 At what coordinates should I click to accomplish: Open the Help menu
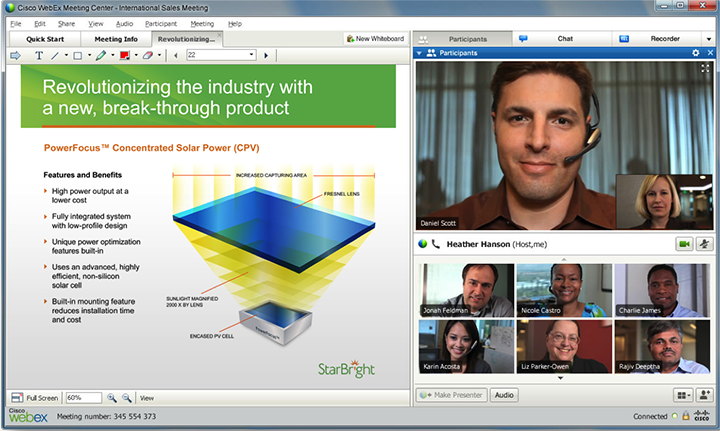point(235,24)
